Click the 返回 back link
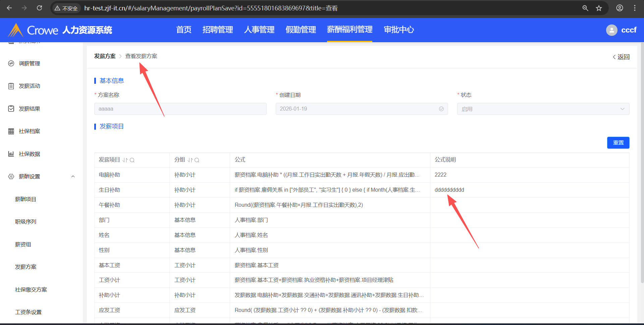This screenshot has width=644, height=325. click(621, 57)
